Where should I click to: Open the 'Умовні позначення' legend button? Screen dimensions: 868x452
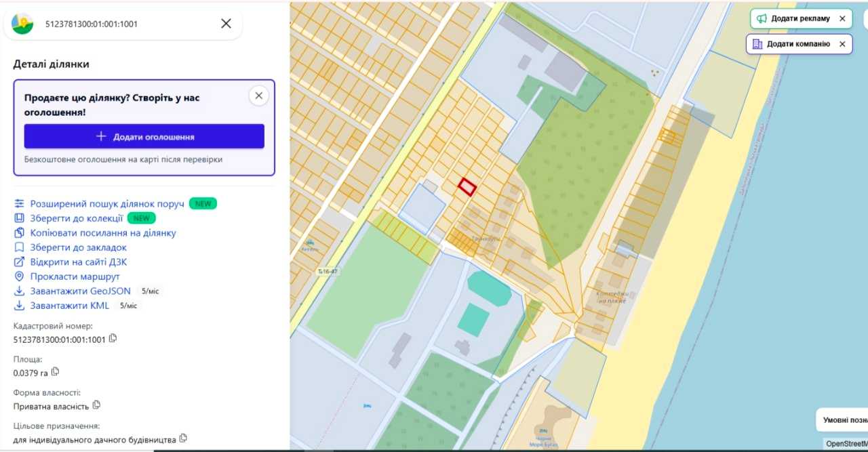click(842, 419)
